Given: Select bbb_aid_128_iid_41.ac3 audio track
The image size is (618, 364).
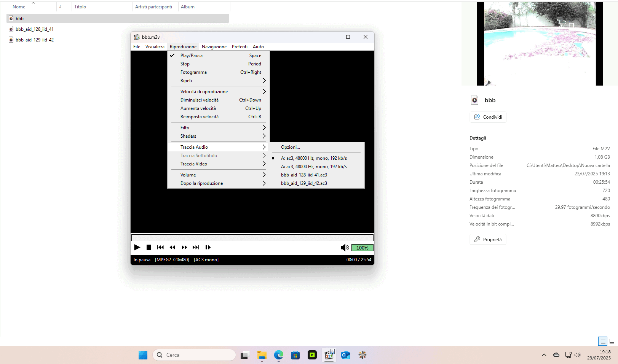Looking at the screenshot, I should click(304, 175).
